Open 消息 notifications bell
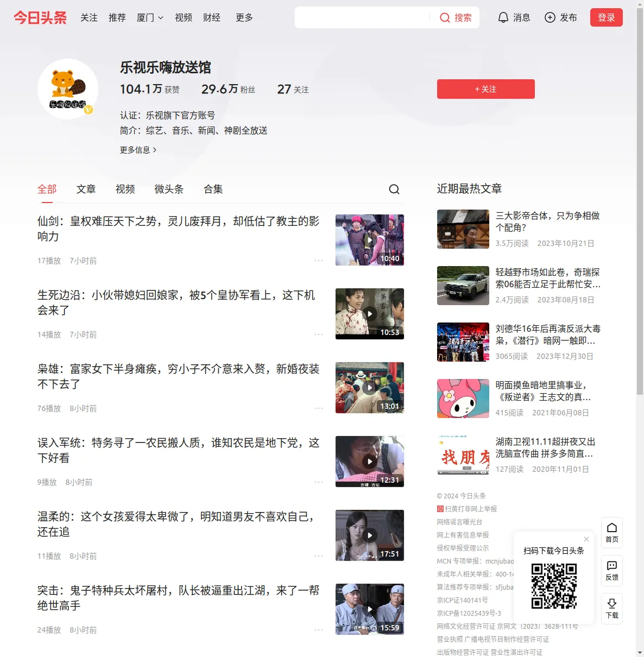 click(503, 17)
